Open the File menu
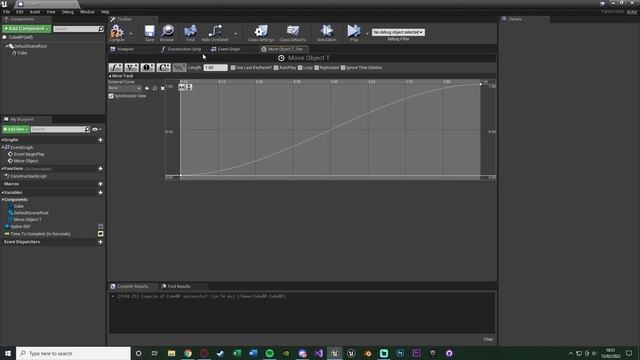The width and height of the screenshot is (640, 360). (x=7, y=12)
